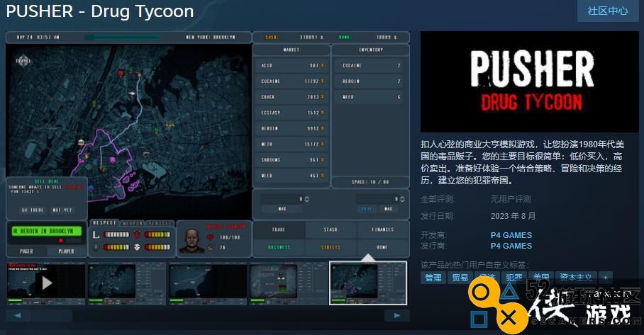Click GO THERE in sell deal popup
Screen dimensions: 644x335
[x=33, y=210]
